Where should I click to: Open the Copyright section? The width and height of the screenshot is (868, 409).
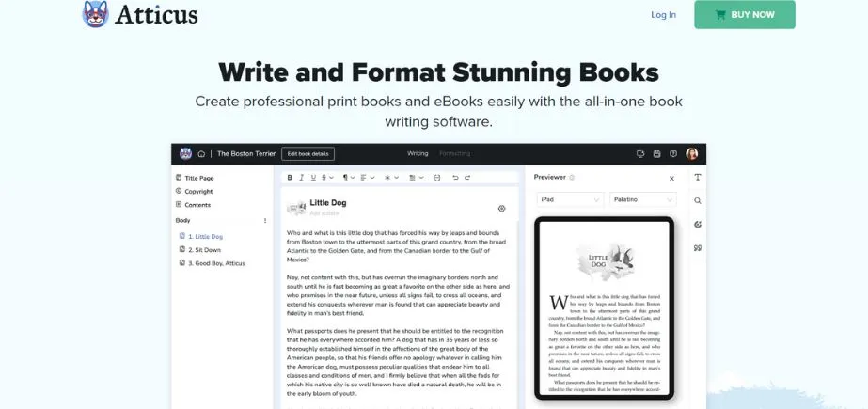[195, 192]
